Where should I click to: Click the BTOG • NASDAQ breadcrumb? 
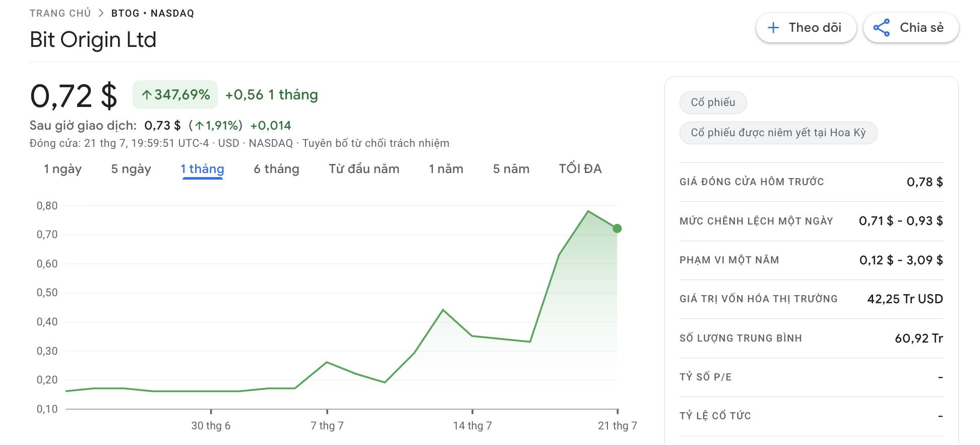point(153,13)
